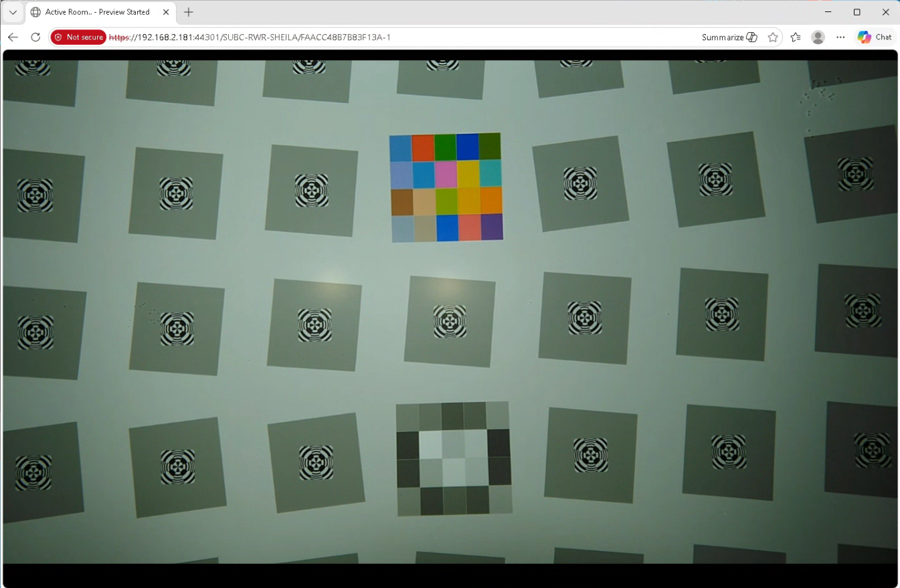900x588 pixels.
Task: Open the tab actions menu chevron
Action: coord(13,12)
